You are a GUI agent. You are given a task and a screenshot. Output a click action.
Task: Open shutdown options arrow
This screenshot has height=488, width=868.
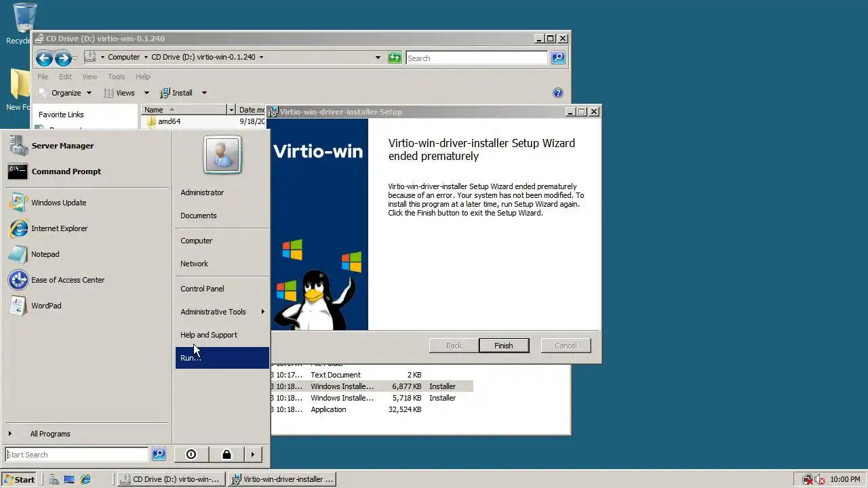(x=252, y=455)
